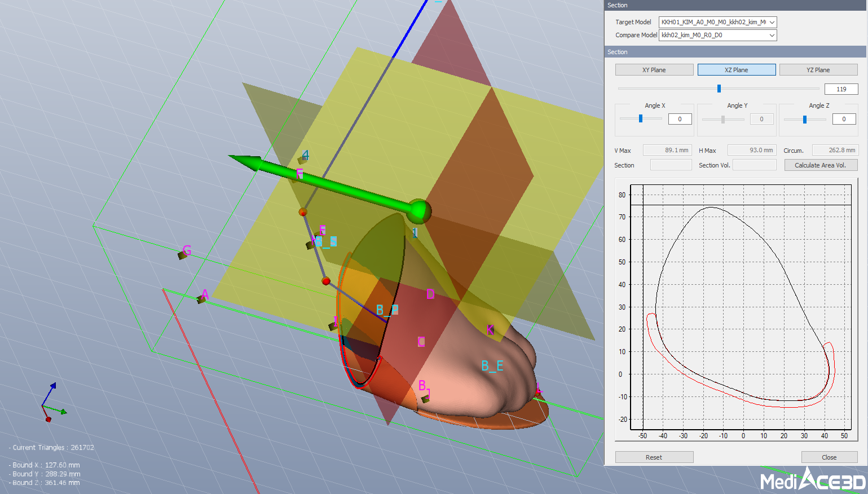Click the section position slider handle
868x494 pixels.
click(x=719, y=89)
